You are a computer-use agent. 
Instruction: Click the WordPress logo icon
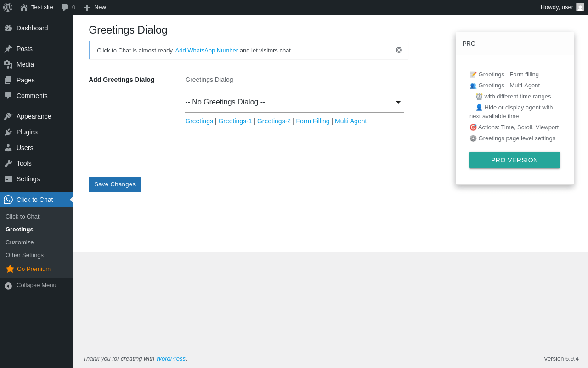pyautogui.click(x=8, y=7)
